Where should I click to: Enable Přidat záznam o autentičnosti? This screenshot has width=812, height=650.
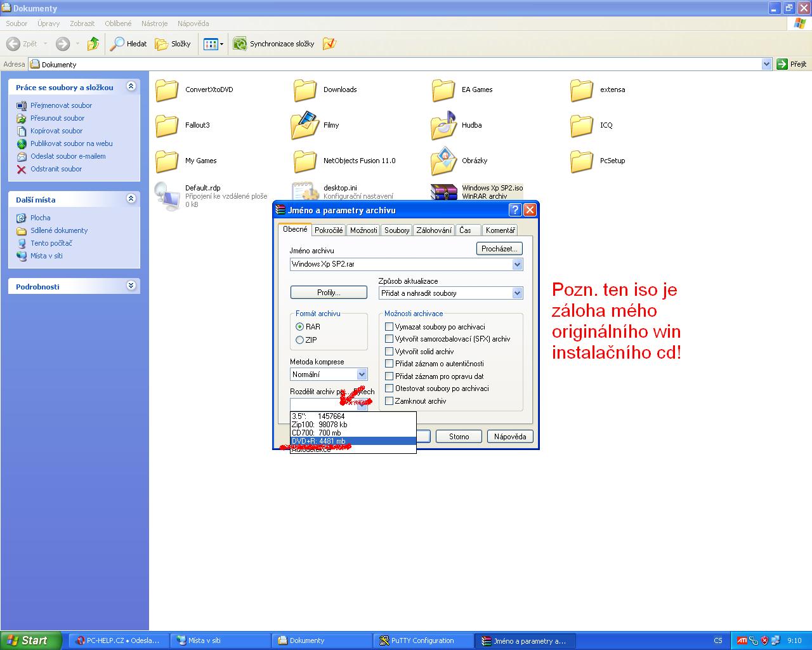pyautogui.click(x=390, y=364)
